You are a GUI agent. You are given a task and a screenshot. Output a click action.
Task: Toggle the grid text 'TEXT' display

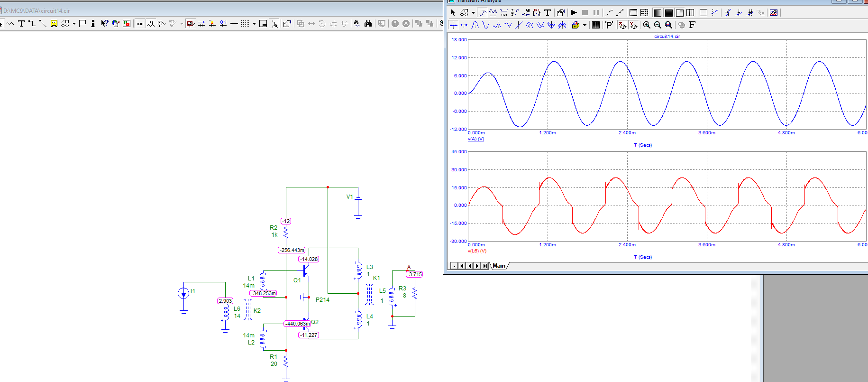click(140, 24)
